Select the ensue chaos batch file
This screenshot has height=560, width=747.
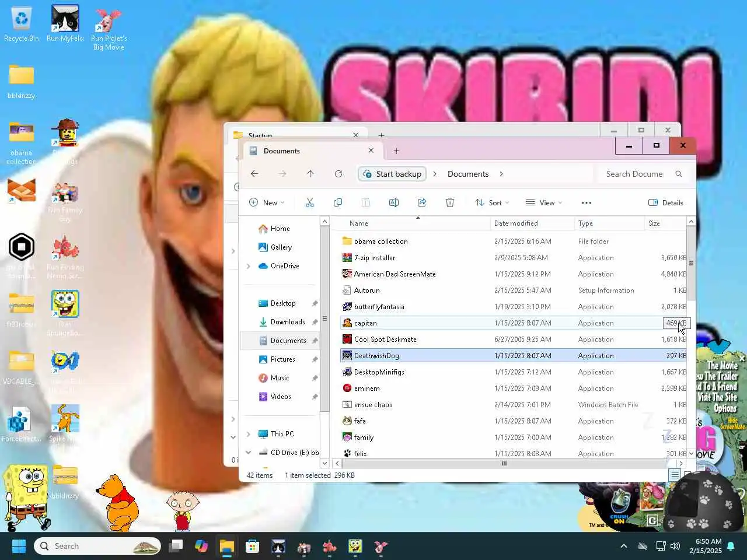tap(514, 404)
